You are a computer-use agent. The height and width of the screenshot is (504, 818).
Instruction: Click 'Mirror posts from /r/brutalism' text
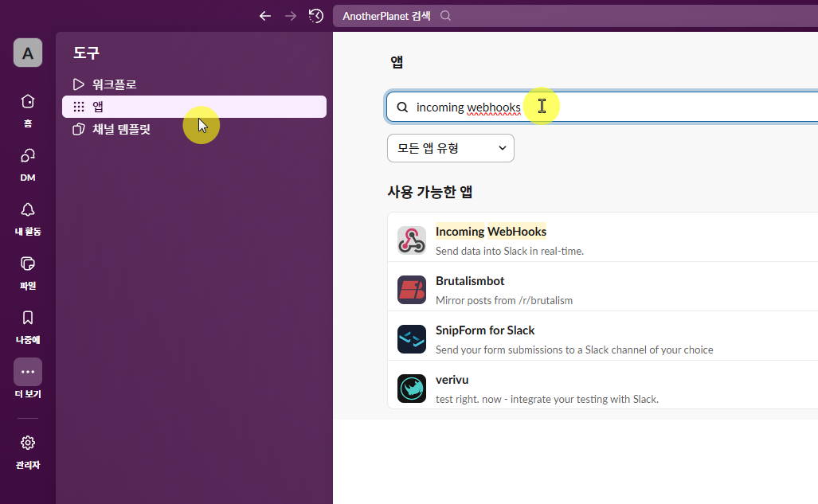point(504,300)
